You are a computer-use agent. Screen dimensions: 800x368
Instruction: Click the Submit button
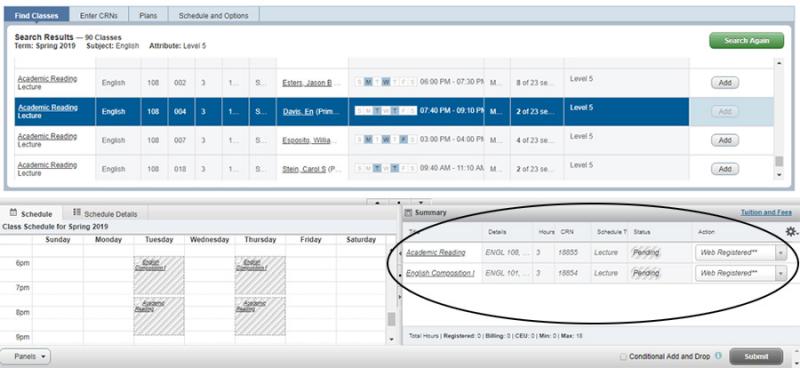pos(756,356)
